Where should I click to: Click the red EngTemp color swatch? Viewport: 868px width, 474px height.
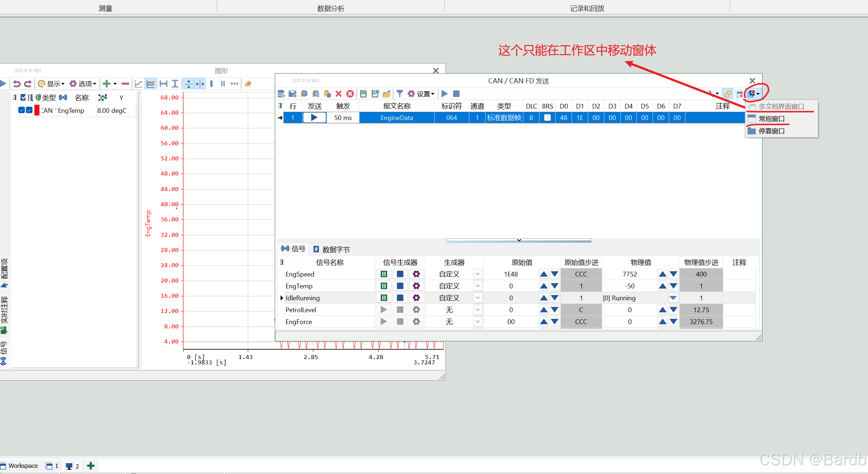(37, 110)
